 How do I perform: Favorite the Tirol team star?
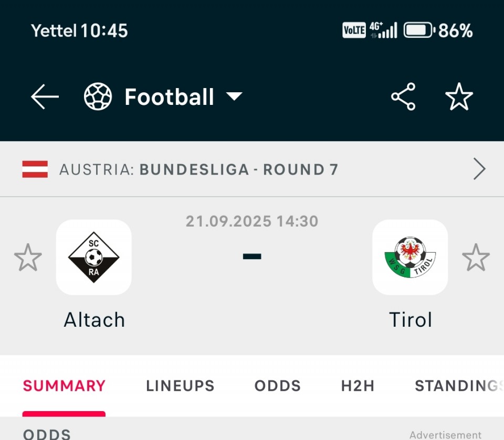[x=476, y=257]
